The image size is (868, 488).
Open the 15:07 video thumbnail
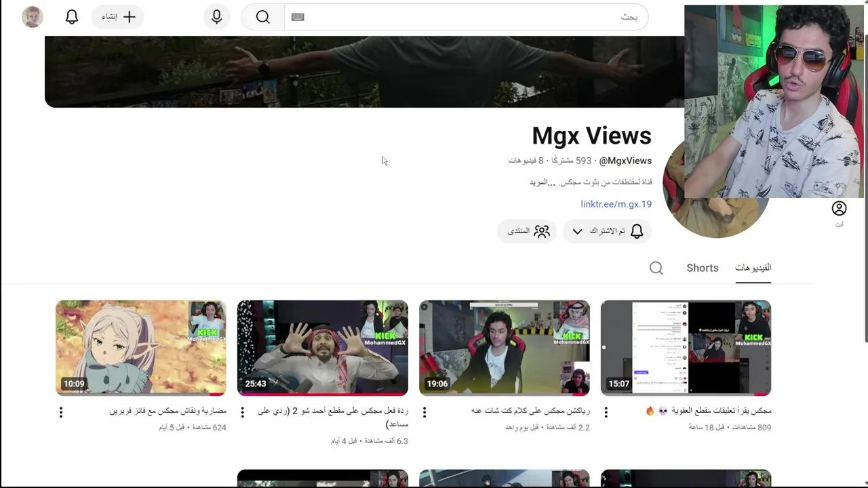tap(686, 348)
